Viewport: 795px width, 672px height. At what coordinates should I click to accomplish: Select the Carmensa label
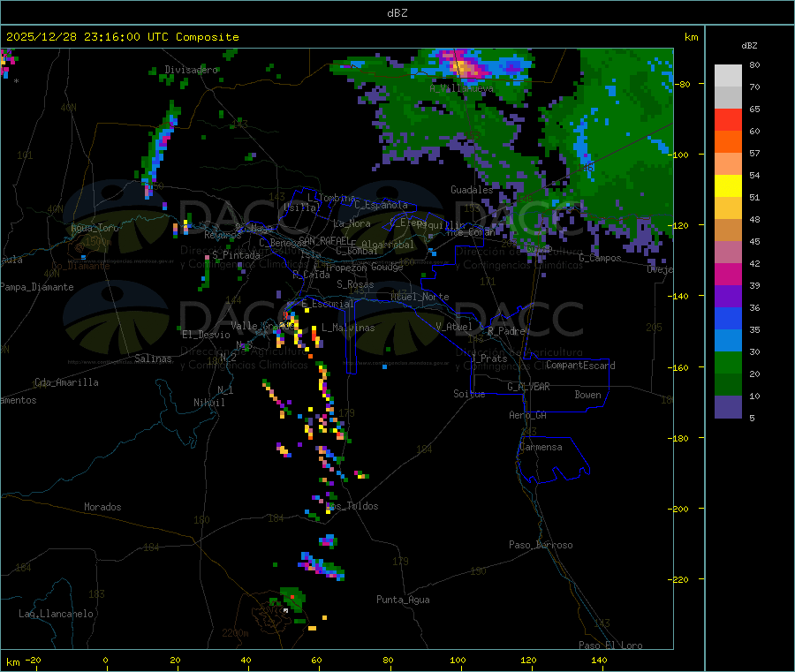[x=541, y=447]
